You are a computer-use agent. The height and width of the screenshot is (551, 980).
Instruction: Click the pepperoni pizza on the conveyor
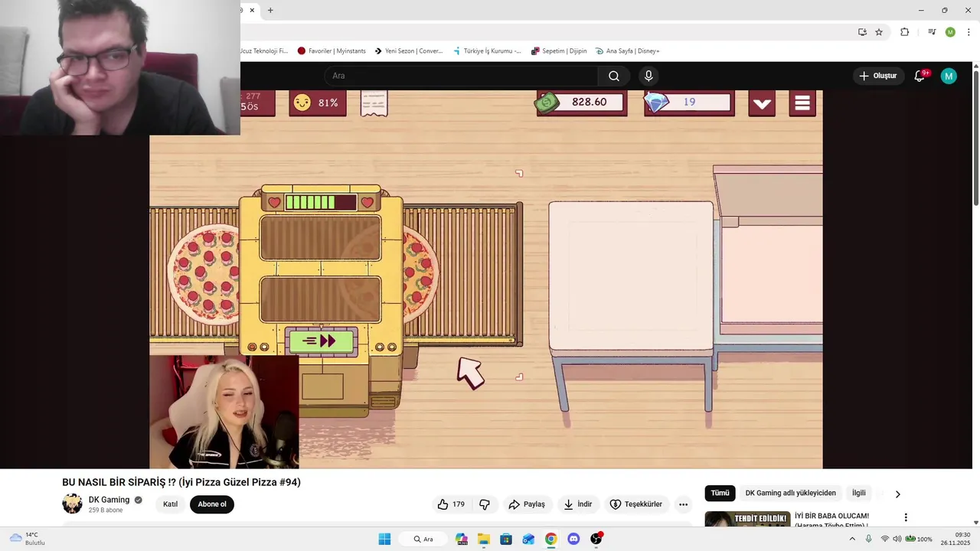pos(204,274)
